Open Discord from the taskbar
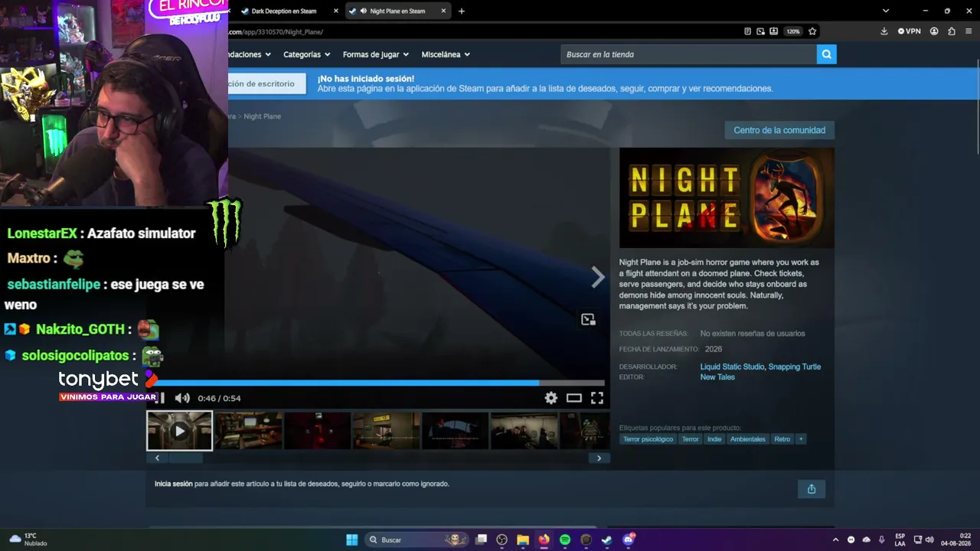The height and width of the screenshot is (551, 980). point(628,540)
